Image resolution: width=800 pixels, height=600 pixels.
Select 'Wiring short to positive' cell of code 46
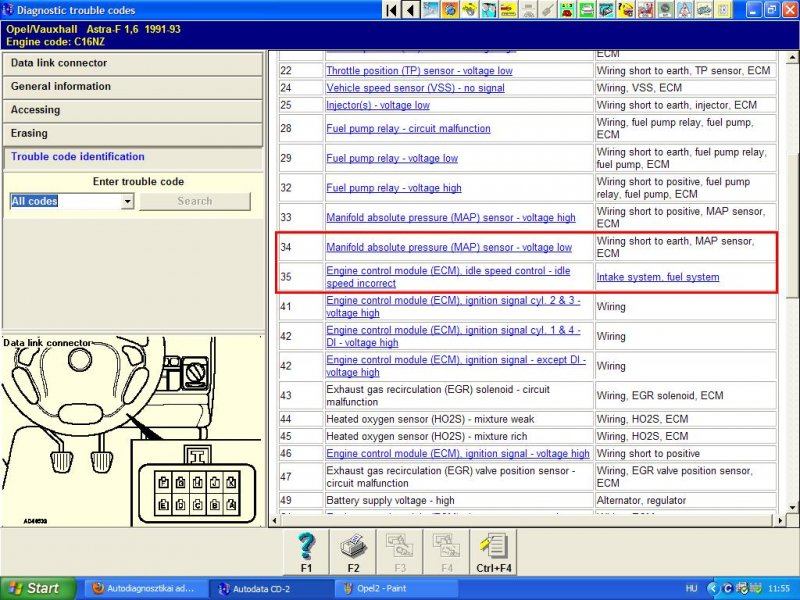tap(686, 454)
